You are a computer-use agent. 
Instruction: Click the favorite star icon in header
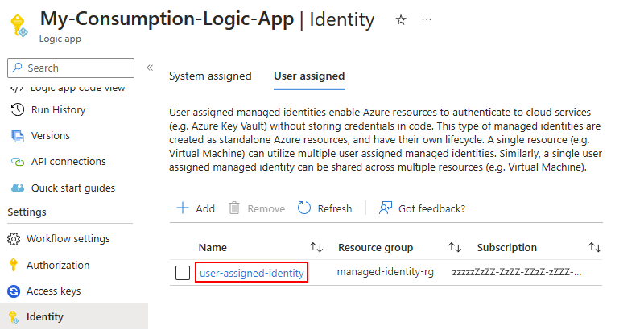click(x=401, y=19)
